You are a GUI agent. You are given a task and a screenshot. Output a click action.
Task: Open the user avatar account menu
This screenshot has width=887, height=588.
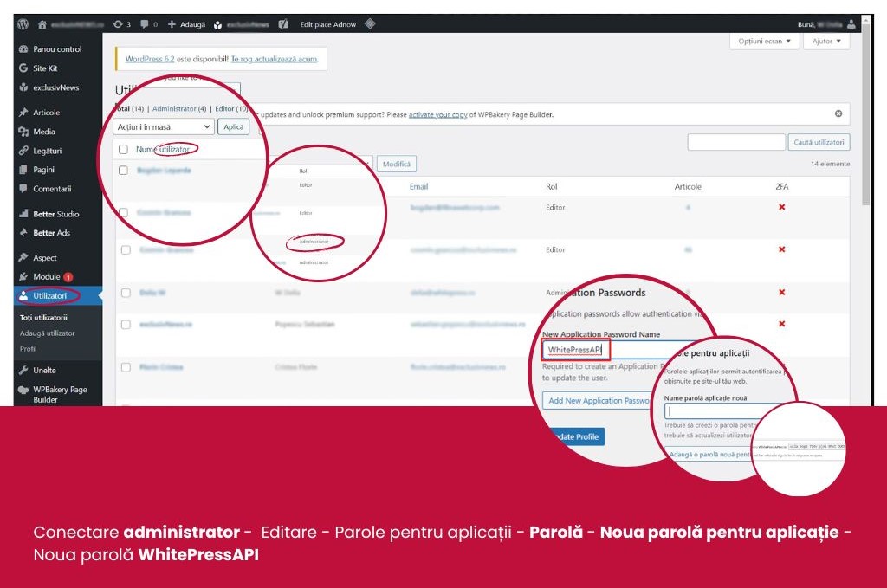pos(851,24)
